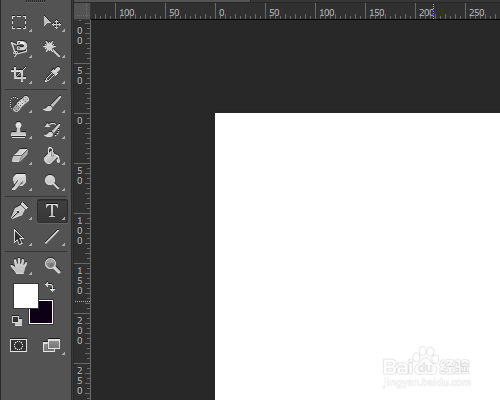Viewport: 500px width, 400px height.
Task: Swap foreground and background colors
Action: (50, 287)
